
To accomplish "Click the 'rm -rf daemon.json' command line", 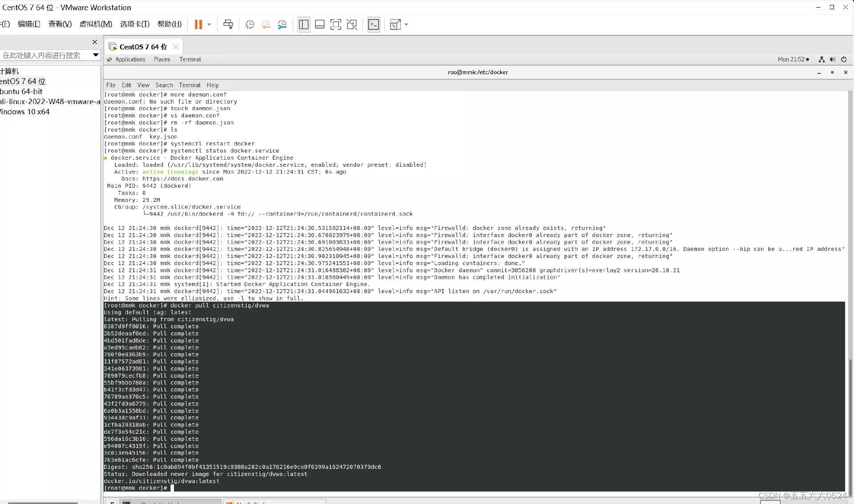I will 169,123.
